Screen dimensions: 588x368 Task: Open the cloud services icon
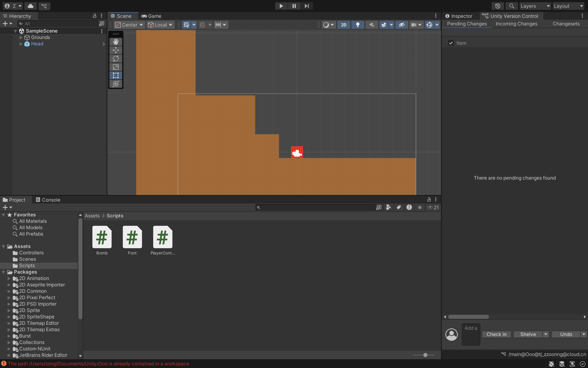pyautogui.click(x=30, y=6)
